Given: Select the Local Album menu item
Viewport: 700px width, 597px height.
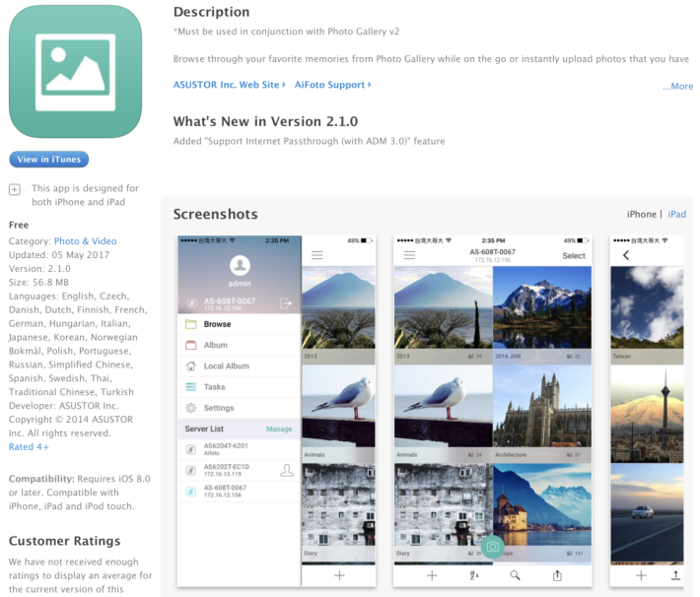Looking at the screenshot, I should (x=240, y=365).
